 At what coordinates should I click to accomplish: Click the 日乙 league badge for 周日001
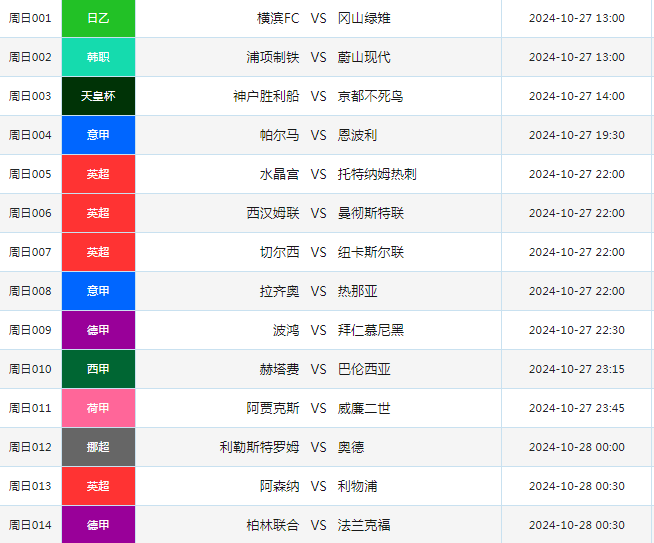(x=98, y=18)
